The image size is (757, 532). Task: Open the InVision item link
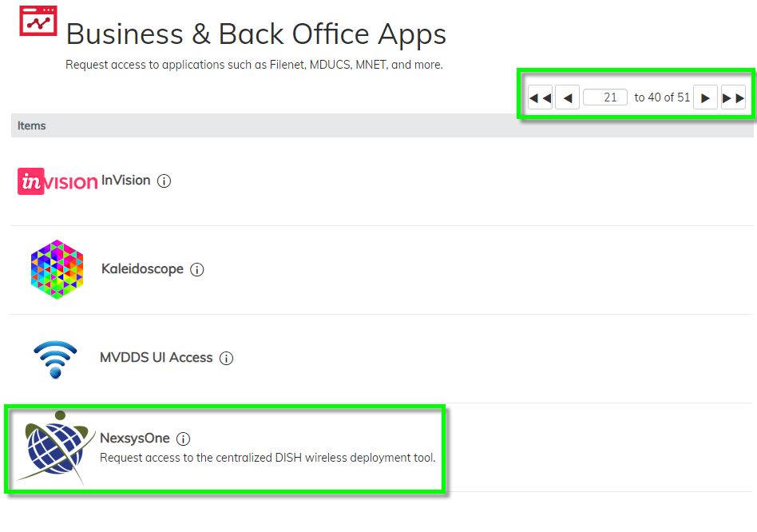coord(125,181)
